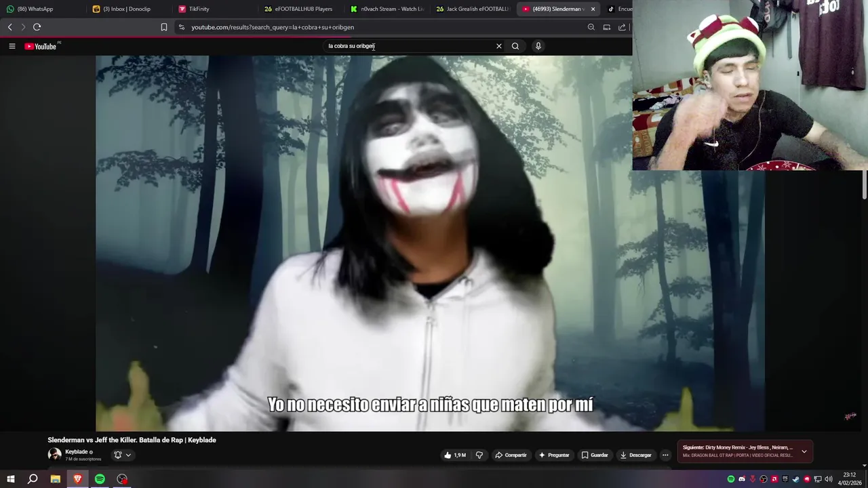Like the video (1,9 M thumbs up)

point(455,455)
